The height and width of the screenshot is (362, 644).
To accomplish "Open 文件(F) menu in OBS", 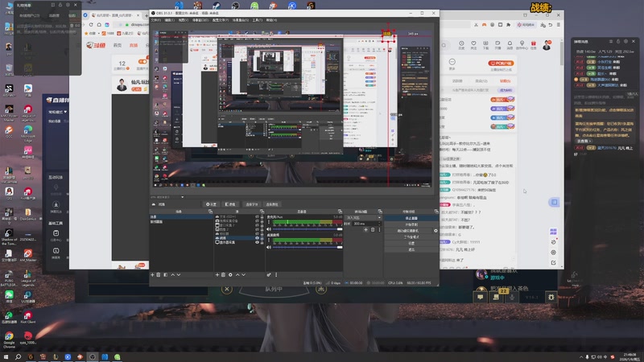I will [155, 19].
